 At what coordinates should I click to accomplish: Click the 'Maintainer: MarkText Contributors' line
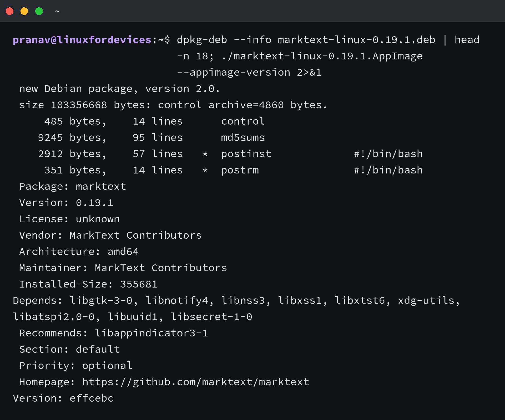point(123,268)
